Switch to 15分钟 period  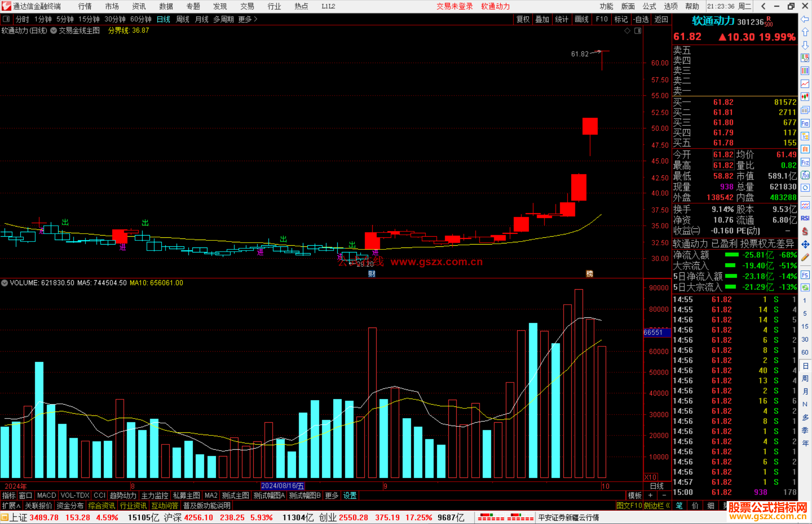coord(89,19)
